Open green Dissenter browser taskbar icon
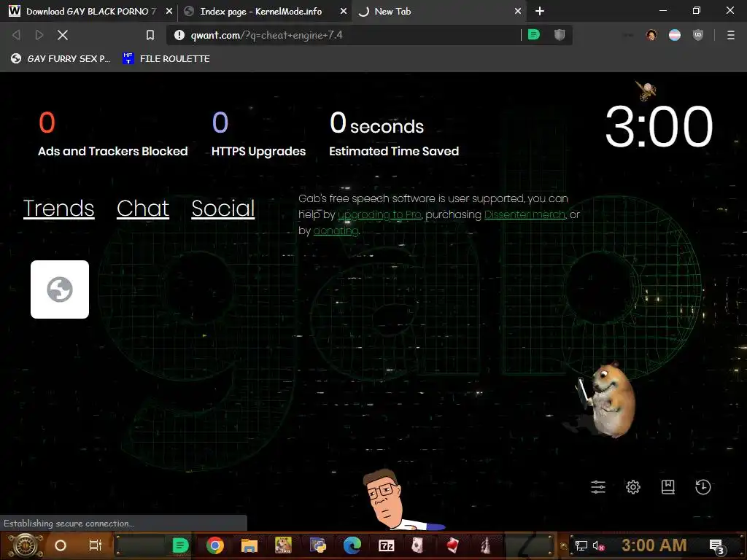This screenshot has height=560, width=747. [181, 545]
